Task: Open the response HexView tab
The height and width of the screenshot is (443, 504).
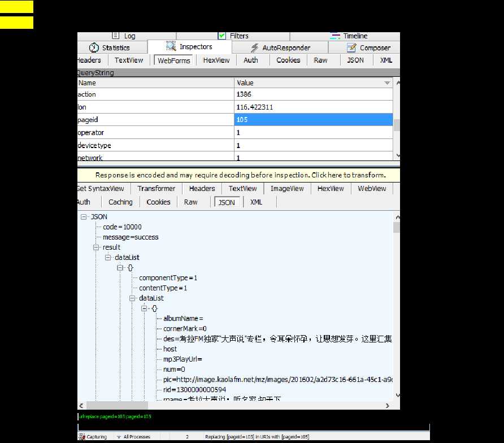Action: (x=331, y=189)
